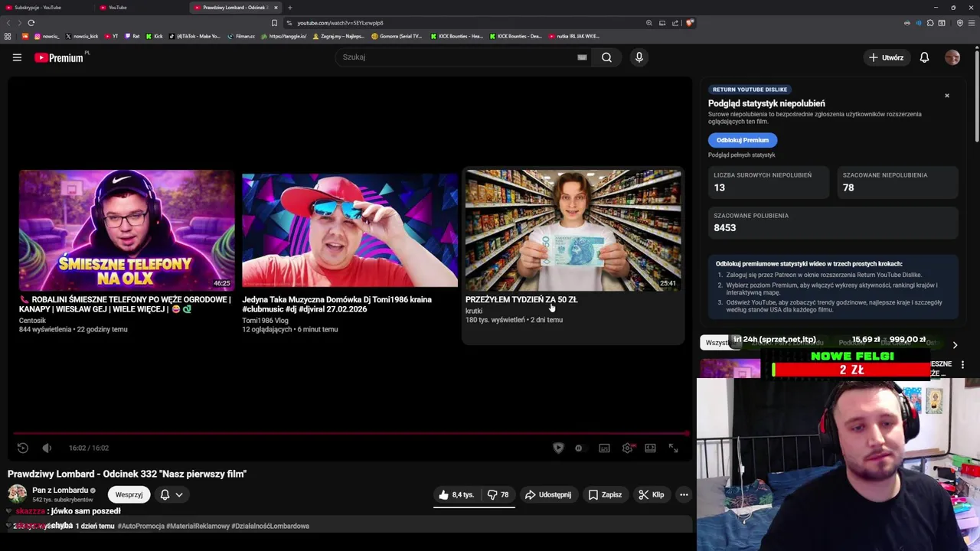
Task: Open the nowciu_kick bookmark
Action: (x=82, y=36)
